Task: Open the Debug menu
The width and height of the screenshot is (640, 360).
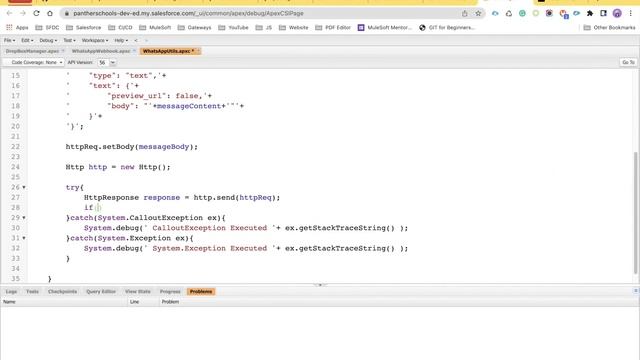Action: [x=48, y=40]
